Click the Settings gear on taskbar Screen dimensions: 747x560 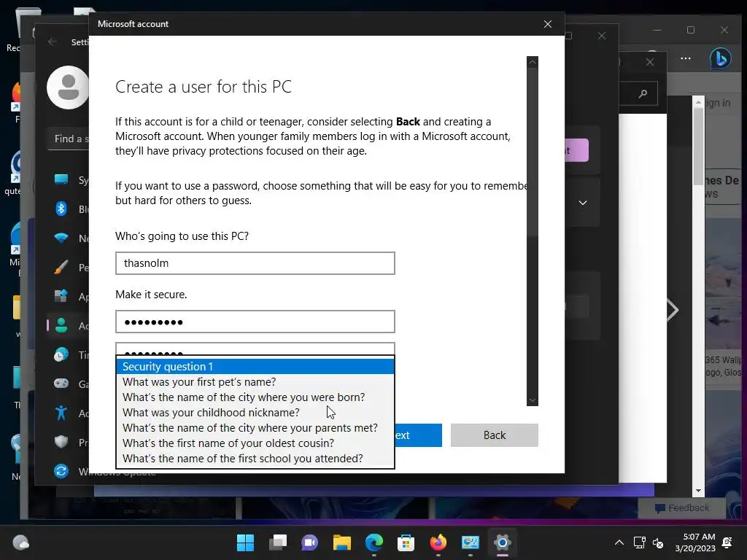503,542
